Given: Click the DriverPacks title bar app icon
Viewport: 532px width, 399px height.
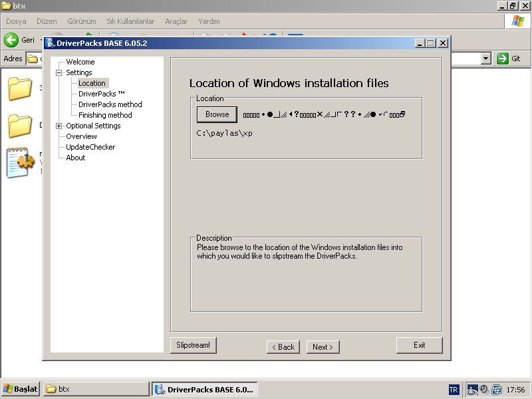Looking at the screenshot, I should (x=50, y=43).
